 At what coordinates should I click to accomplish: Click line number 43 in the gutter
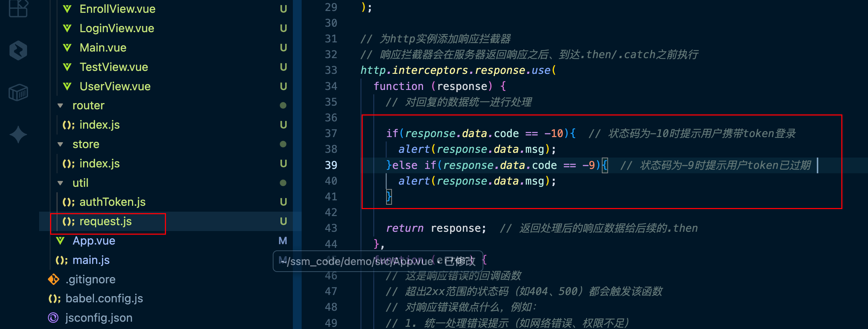(331, 228)
